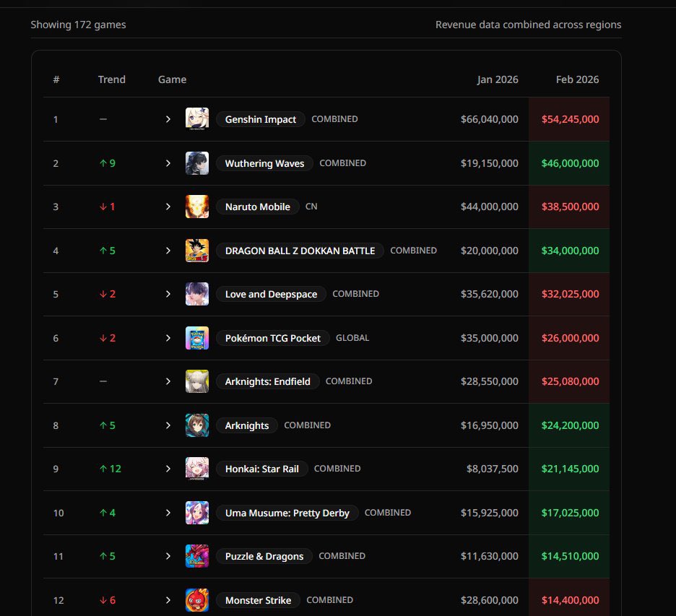Expand the Monster Strike row chevron

pyautogui.click(x=168, y=600)
